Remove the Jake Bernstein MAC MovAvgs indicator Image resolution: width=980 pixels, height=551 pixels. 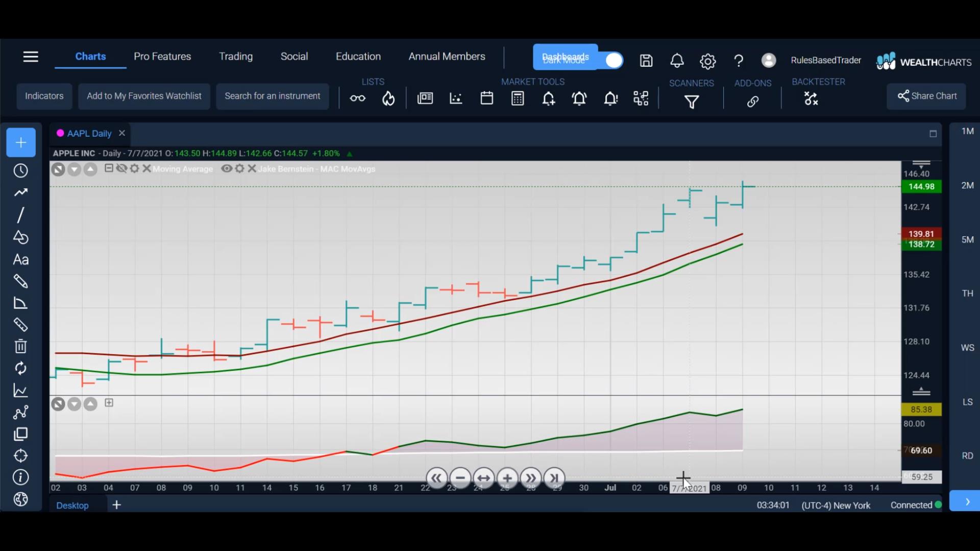(252, 168)
